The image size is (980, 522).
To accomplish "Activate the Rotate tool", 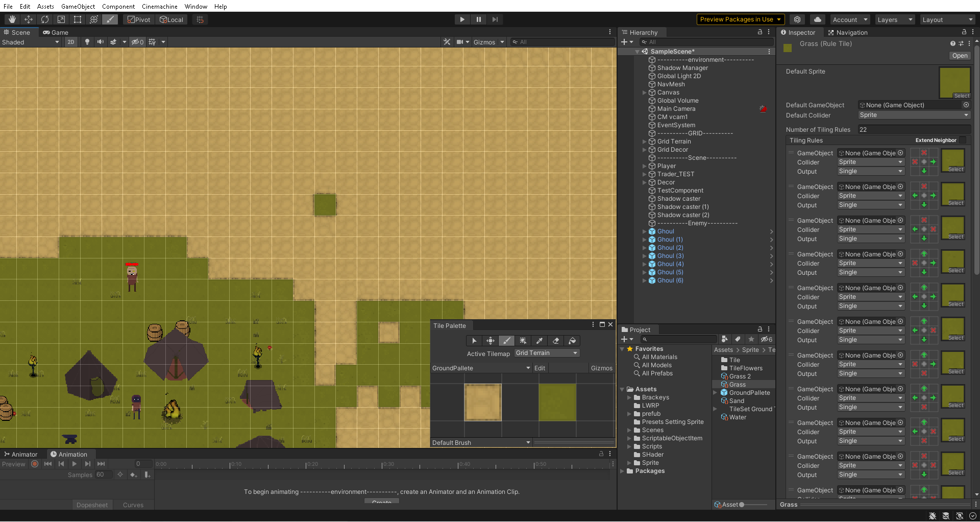I will (45, 19).
